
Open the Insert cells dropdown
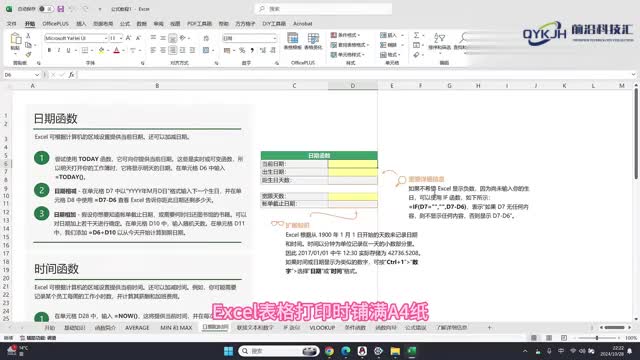pyautogui.click(x=392, y=35)
